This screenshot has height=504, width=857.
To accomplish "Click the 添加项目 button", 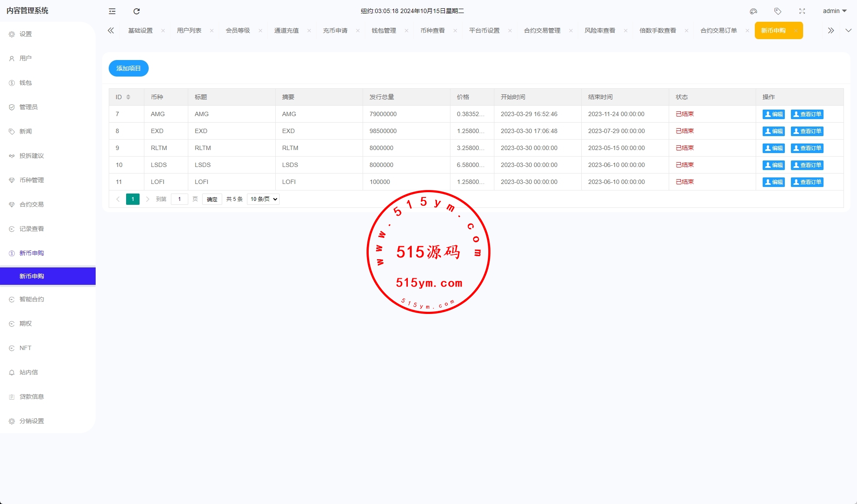I will pyautogui.click(x=128, y=68).
